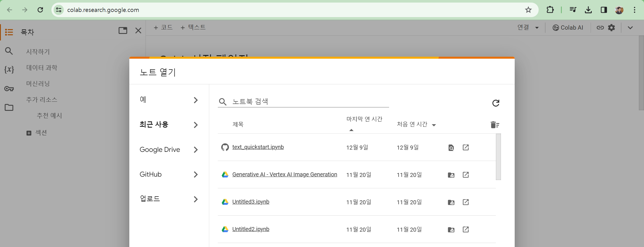The width and height of the screenshot is (644, 247).
Task: Focus the 노트북 검색 search field
Action: (303, 102)
